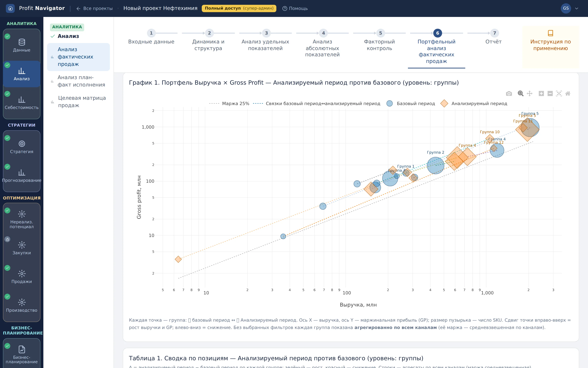Select Анализ план-факт исполнения item
Image resolution: width=588 pixels, height=368 pixels.
pyautogui.click(x=78, y=81)
